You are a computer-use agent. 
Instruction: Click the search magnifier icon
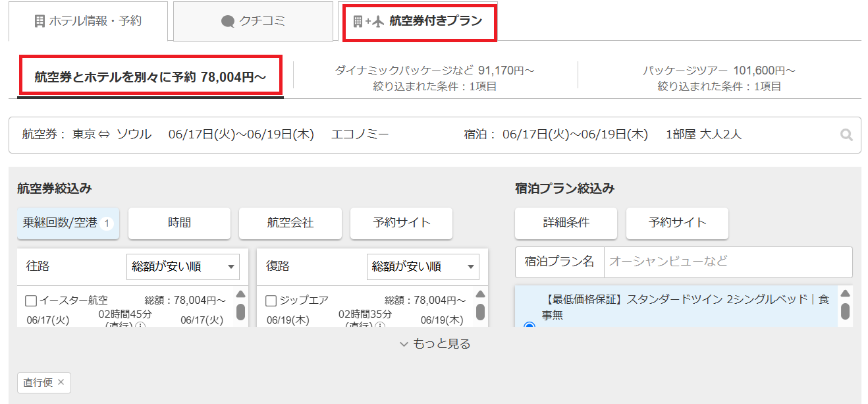[846, 135]
